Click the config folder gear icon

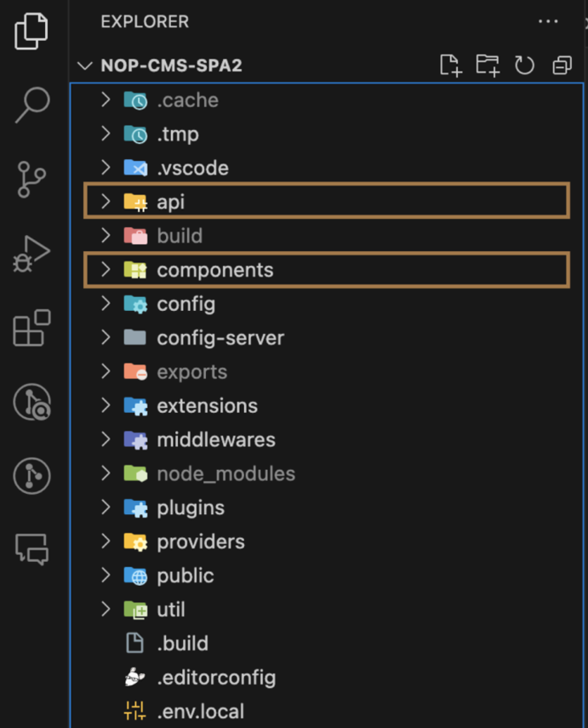(x=135, y=304)
